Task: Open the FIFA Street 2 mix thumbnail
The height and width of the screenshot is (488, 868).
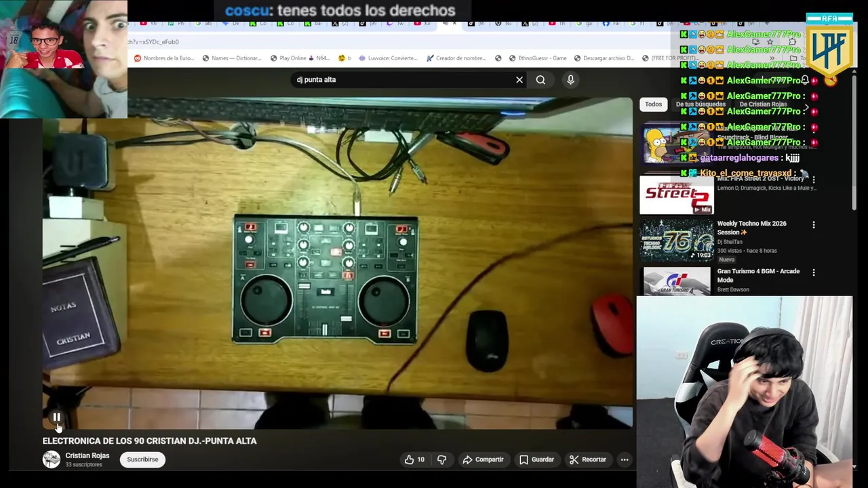Action: [x=676, y=195]
